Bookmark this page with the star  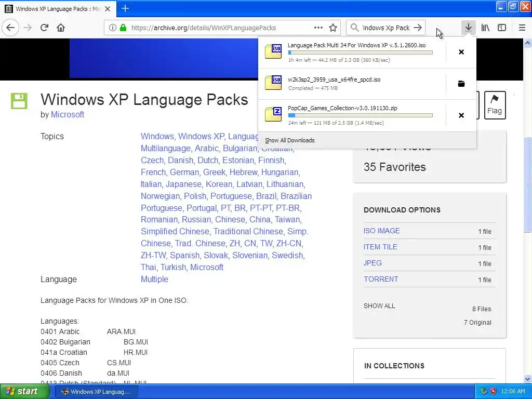click(333, 28)
